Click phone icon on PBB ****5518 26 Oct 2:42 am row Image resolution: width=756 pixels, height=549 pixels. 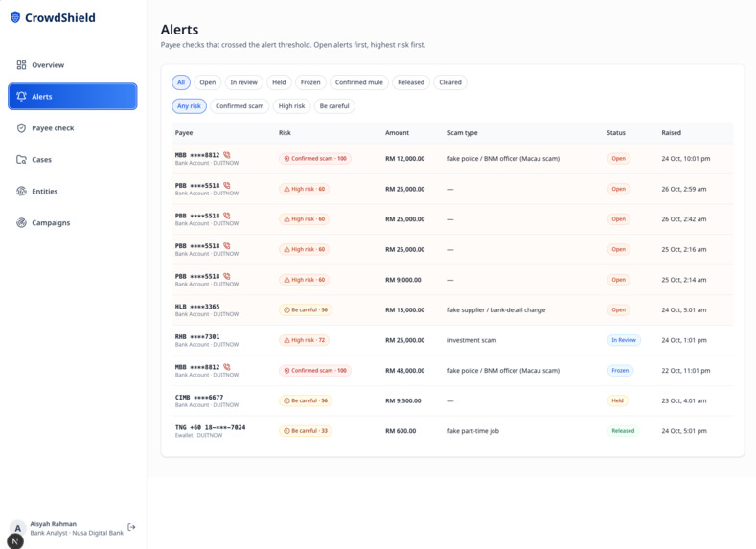(x=226, y=216)
